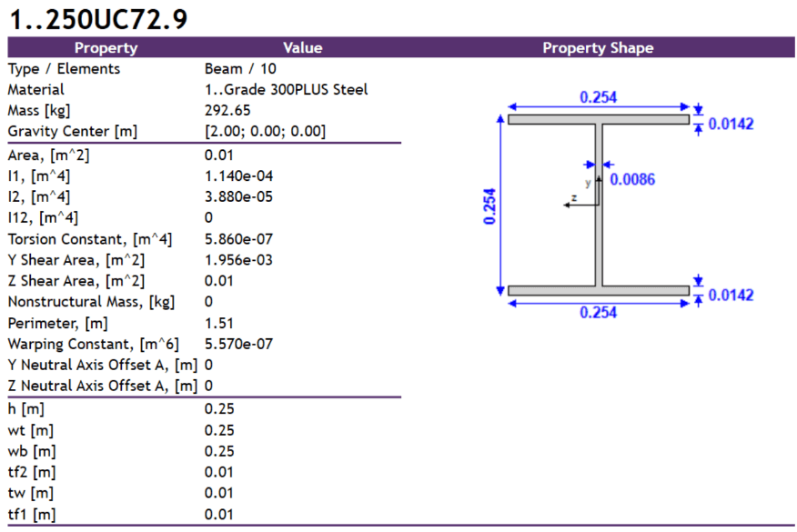Screen dimensions: 797x532
Task: Select the Y Shear Area value 1.956e-03
Action: pyautogui.click(x=238, y=260)
